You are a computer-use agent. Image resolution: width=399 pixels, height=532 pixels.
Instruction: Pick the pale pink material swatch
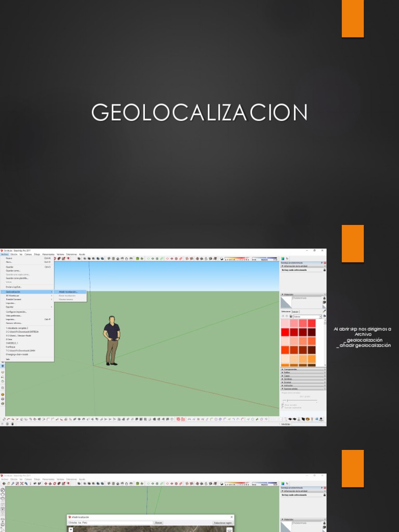click(x=285, y=323)
